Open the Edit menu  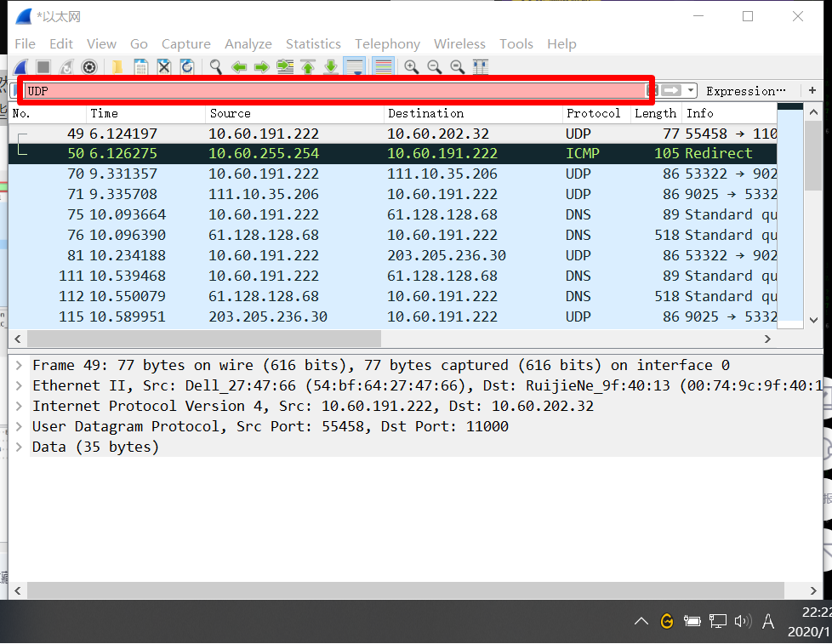click(x=61, y=44)
